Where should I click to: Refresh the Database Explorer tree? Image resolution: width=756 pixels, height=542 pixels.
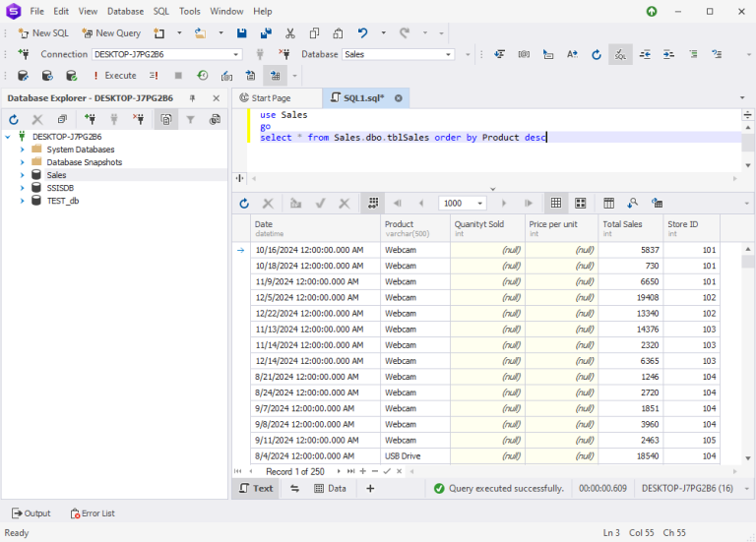click(x=14, y=119)
